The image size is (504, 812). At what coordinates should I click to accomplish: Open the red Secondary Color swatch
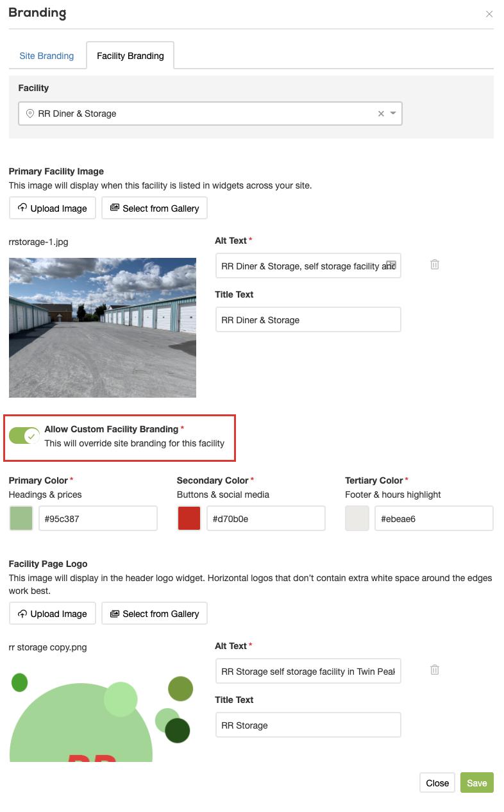pyautogui.click(x=189, y=518)
